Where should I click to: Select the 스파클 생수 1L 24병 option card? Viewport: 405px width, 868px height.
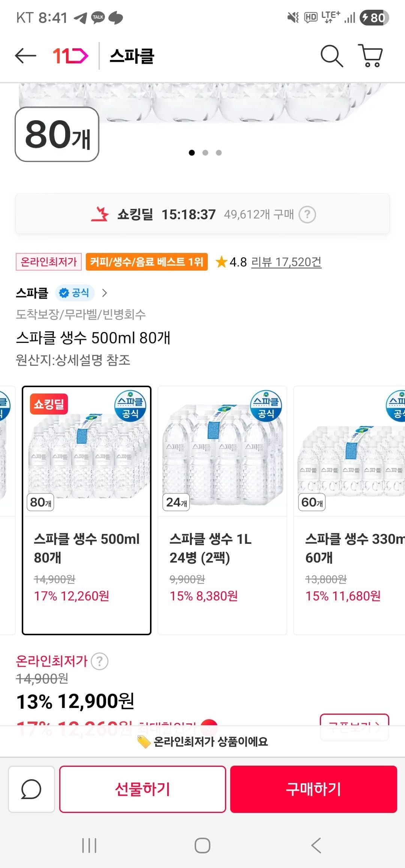pyautogui.click(x=222, y=510)
